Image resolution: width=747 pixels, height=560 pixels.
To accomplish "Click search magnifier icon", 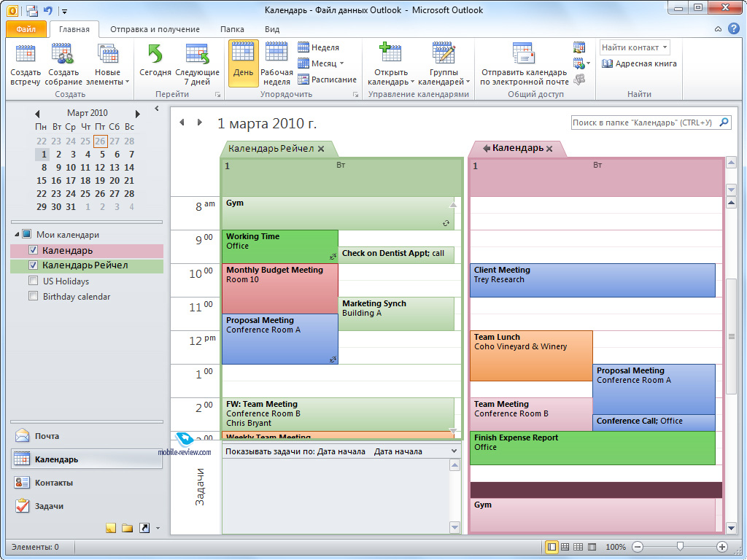I will (x=724, y=122).
